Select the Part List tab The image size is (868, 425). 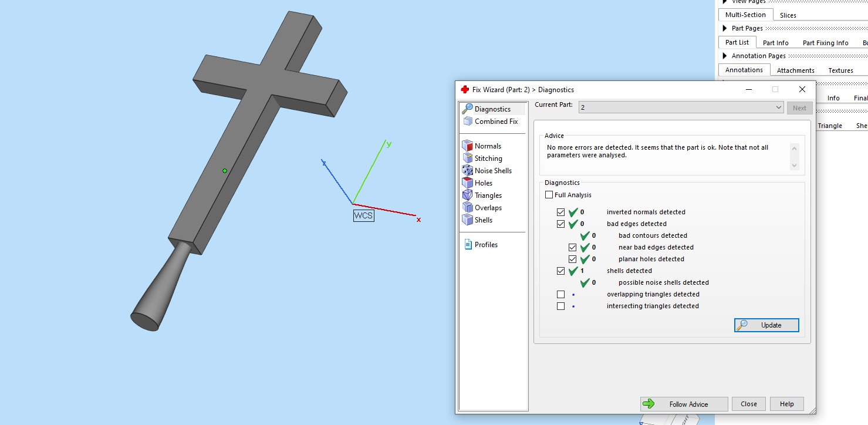(x=737, y=42)
